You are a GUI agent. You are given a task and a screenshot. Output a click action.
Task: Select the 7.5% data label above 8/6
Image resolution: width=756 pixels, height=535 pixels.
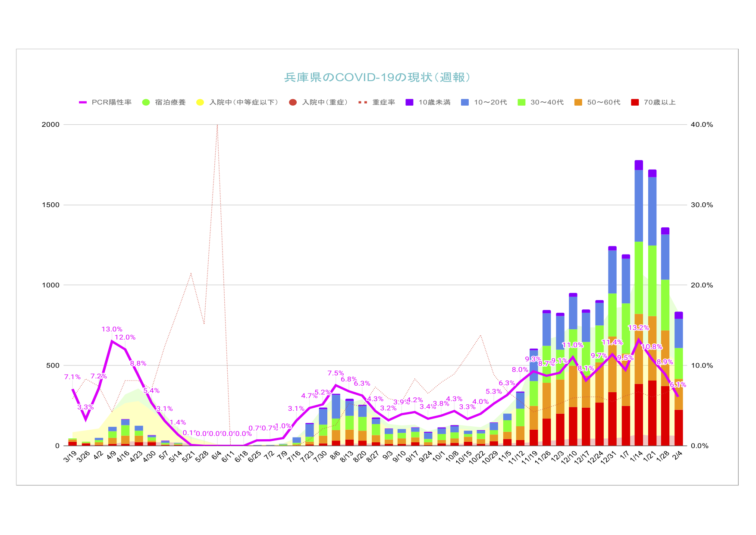[x=336, y=373]
